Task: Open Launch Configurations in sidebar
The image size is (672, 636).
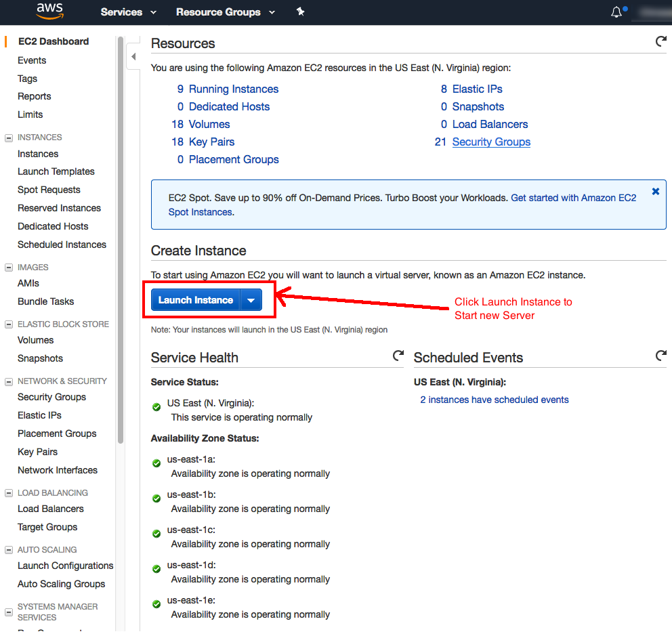Action: 66,566
